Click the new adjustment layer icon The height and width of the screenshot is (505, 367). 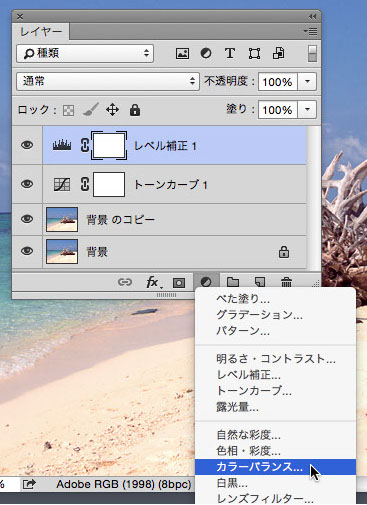206,282
